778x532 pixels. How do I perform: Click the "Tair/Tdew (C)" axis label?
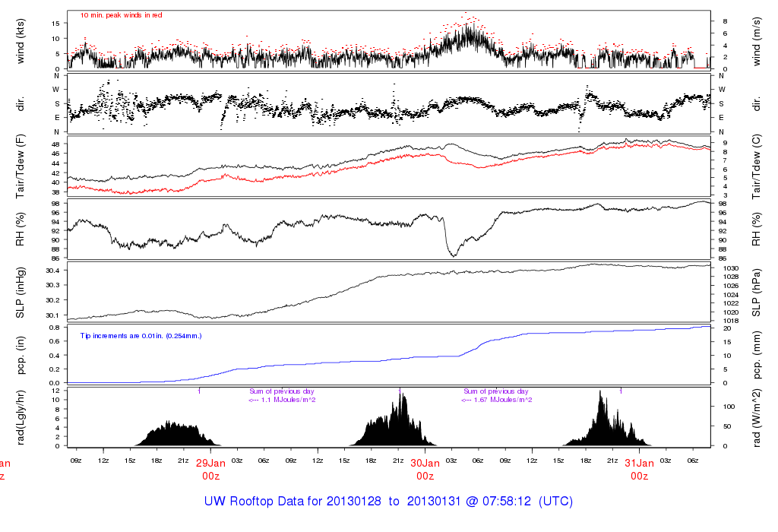pyautogui.click(x=756, y=166)
